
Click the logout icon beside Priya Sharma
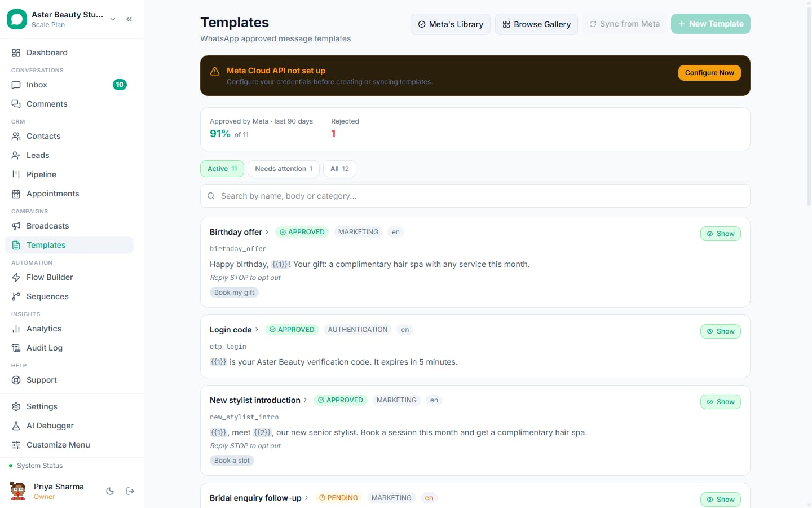coord(130,491)
